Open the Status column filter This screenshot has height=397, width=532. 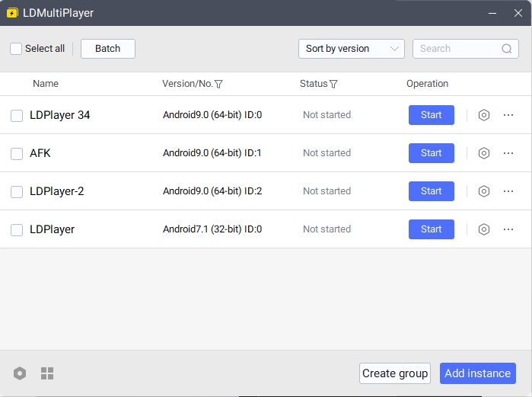coord(333,84)
